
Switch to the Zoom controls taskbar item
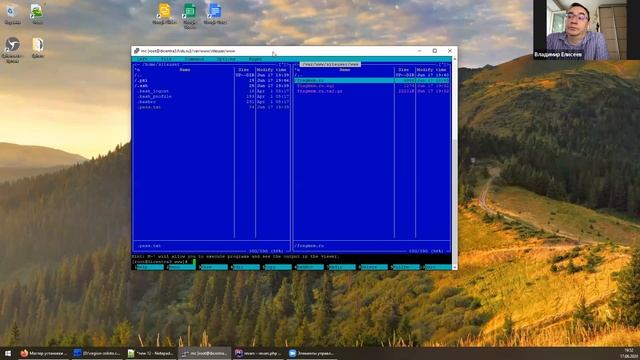coord(312,353)
